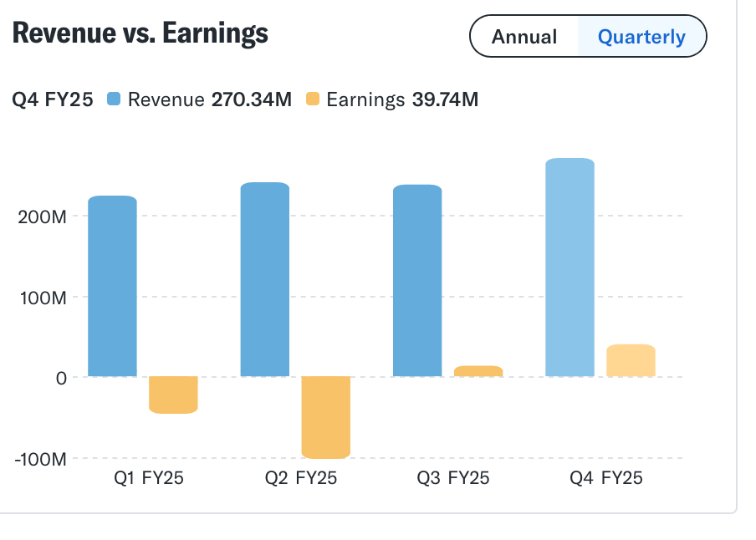
Task: Click the Revenue 270.34M legend value
Action: 251,100
